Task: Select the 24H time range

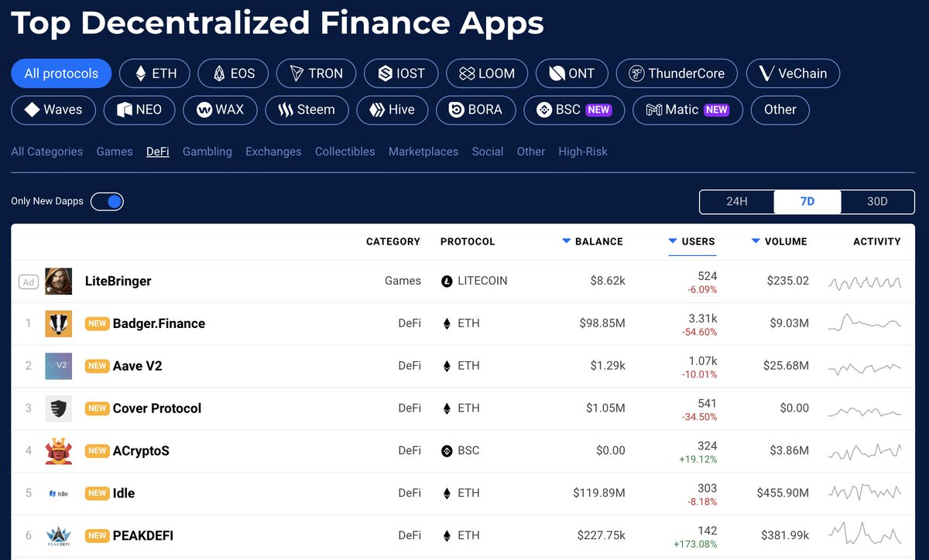Action: coord(737,202)
